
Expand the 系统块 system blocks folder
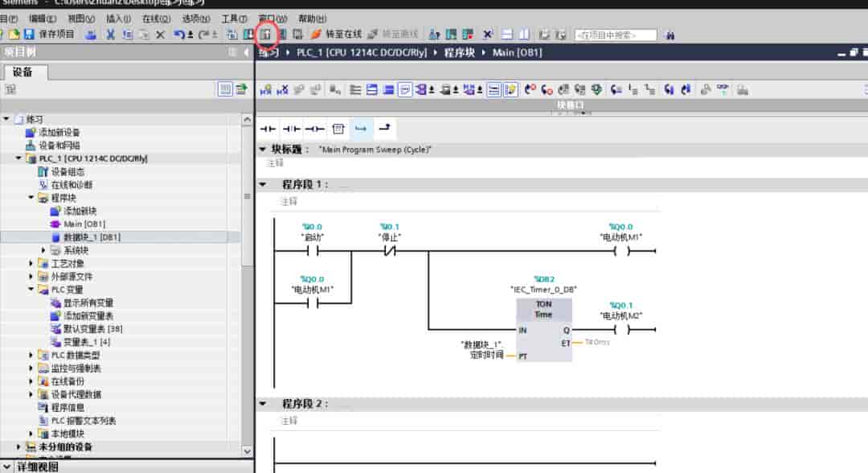[x=43, y=250]
